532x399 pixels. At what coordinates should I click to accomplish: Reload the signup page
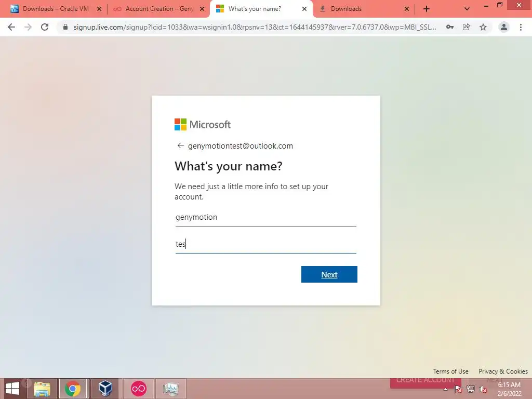[45, 27]
